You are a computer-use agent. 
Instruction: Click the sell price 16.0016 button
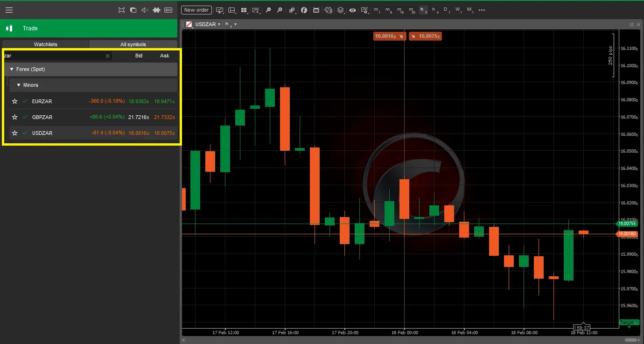(x=390, y=36)
